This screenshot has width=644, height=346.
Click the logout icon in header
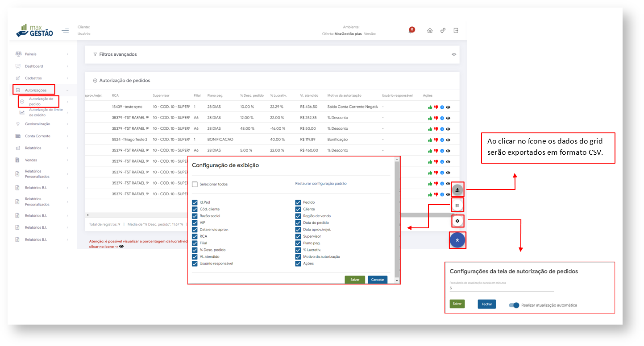tap(456, 31)
